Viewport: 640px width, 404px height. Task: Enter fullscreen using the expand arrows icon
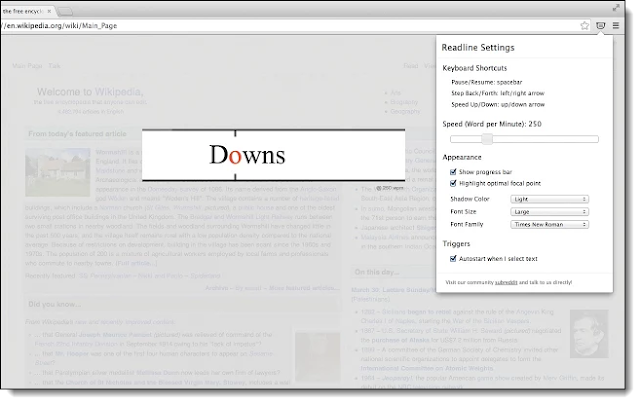[616, 8]
